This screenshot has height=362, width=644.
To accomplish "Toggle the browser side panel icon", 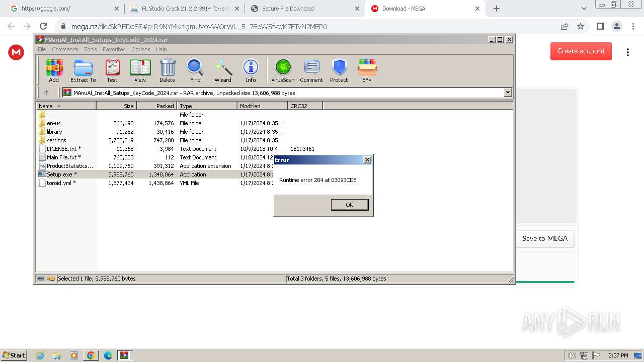I will coord(600,26).
